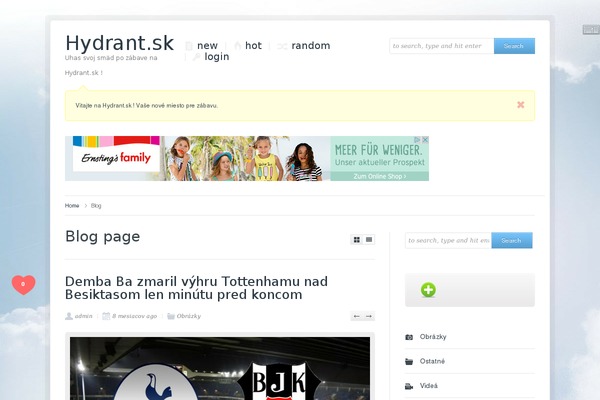Click the camera icon beside Obrázky
The height and width of the screenshot is (400, 600).
tap(409, 337)
